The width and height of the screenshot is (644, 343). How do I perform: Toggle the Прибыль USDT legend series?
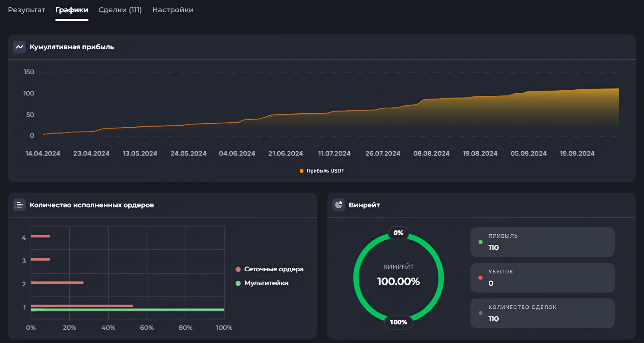(322, 171)
